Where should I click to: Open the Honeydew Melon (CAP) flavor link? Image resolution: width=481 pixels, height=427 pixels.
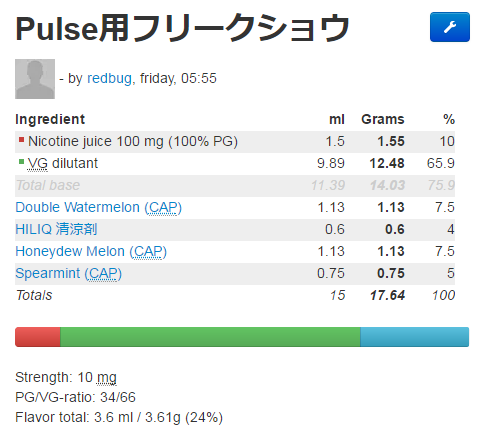click(x=91, y=251)
